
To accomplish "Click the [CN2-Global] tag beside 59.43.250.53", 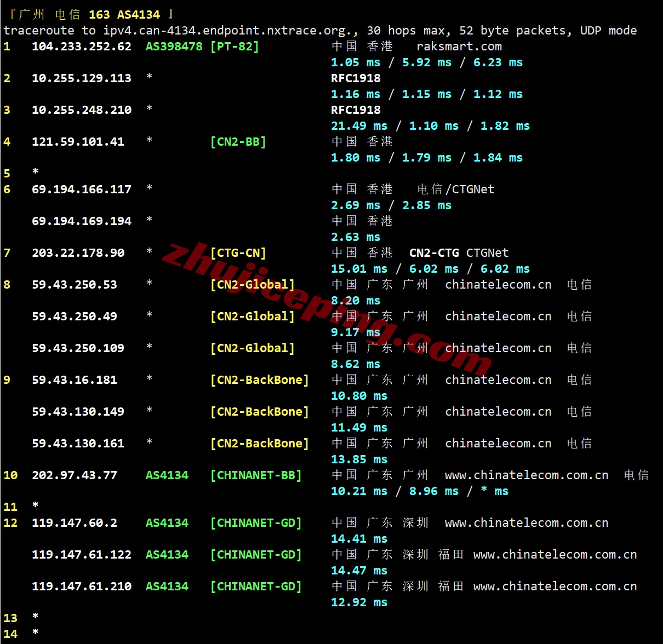I will pos(253,285).
